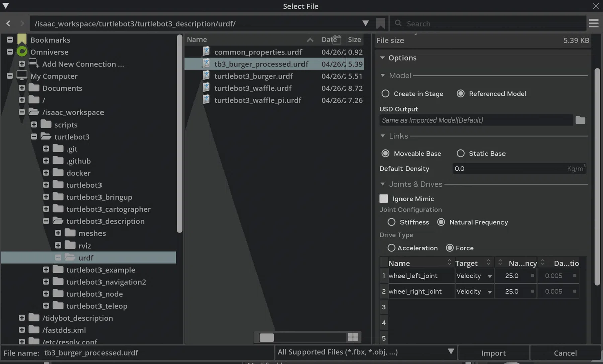
Task: Click the meshes folder icon
Action: [x=70, y=233]
